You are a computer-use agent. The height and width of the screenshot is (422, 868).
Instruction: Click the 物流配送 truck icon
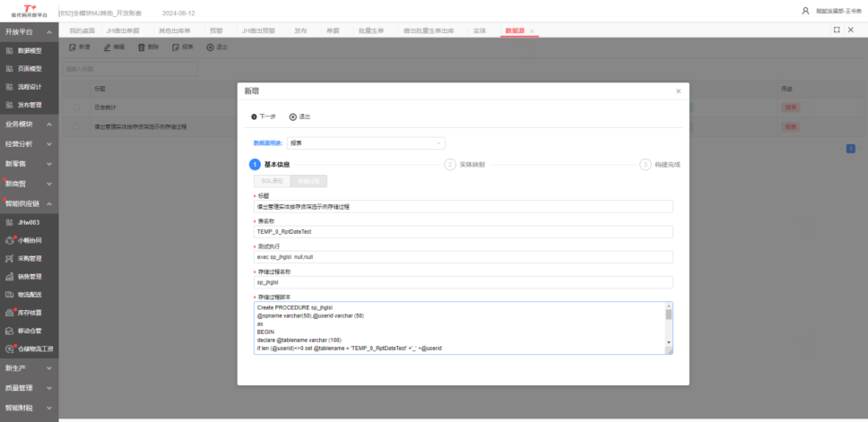(9, 295)
